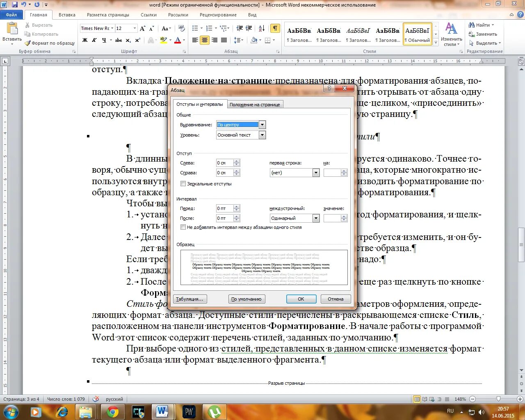525x420 pixels.
Task: Open font size dropdown in ribbon
Action: click(x=135, y=28)
